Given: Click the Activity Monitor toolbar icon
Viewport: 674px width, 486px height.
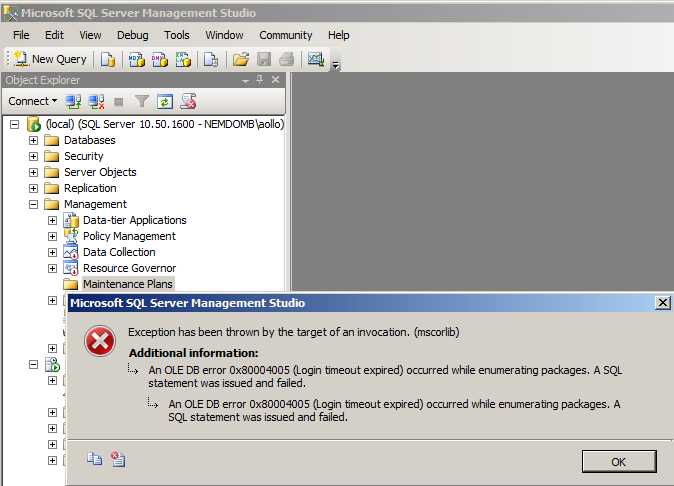Looking at the screenshot, I should pyautogui.click(x=316, y=59).
